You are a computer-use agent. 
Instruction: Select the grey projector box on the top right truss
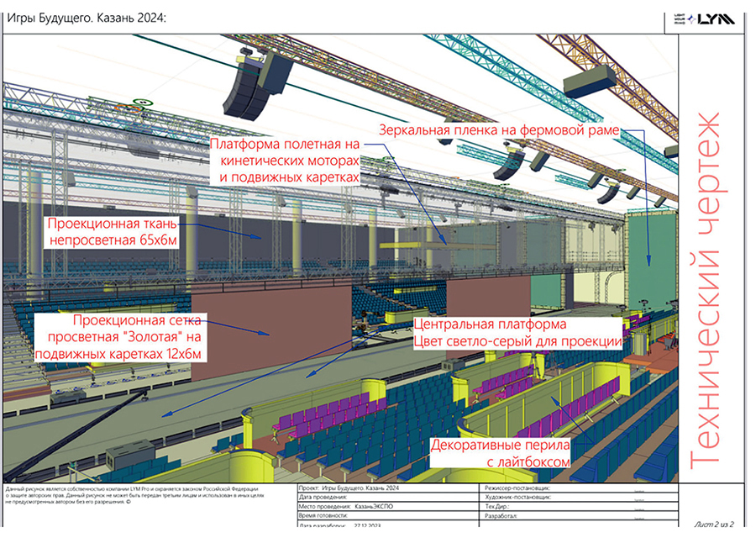[588, 80]
